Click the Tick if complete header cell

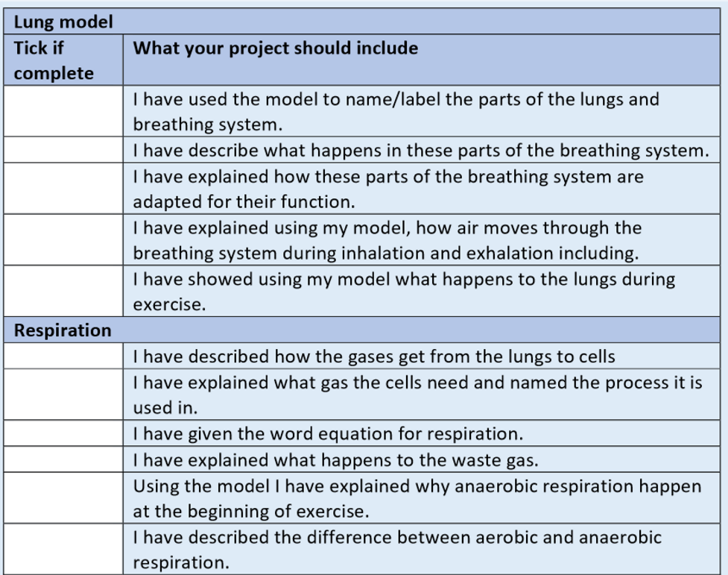pos(63,60)
